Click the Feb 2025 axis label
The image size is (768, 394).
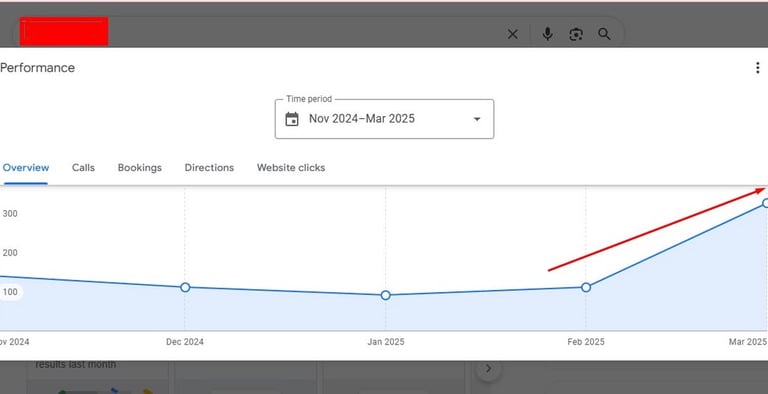[586, 342]
